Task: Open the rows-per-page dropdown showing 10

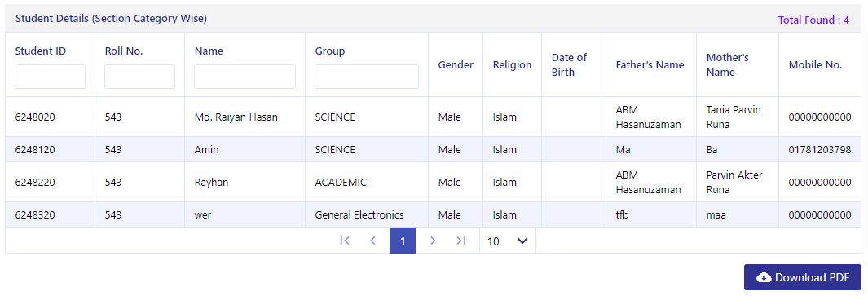Action: click(x=508, y=241)
